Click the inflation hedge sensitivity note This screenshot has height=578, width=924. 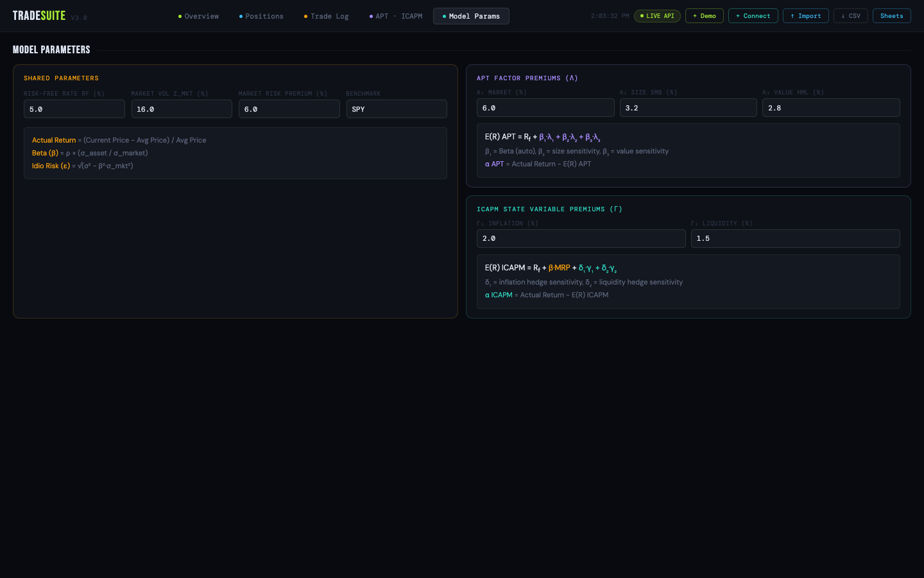584,282
